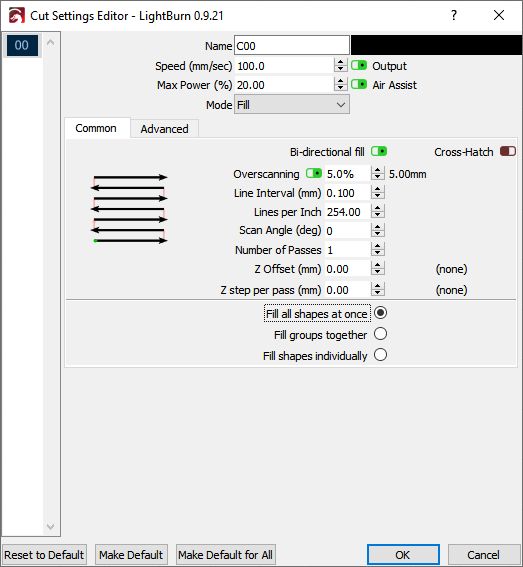523x567 pixels.
Task: Decrease Z Offset with the down arrow
Action: [x=378, y=272]
